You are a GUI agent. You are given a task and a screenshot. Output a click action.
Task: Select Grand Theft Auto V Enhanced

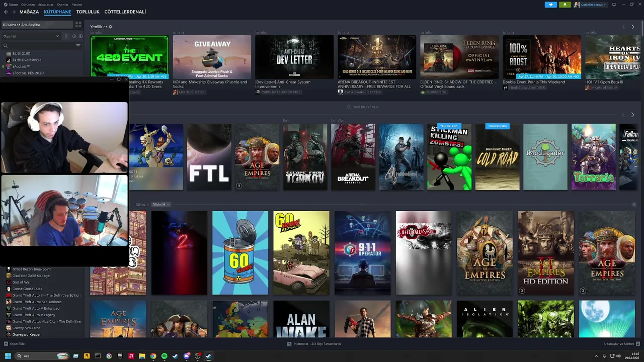click(36, 308)
